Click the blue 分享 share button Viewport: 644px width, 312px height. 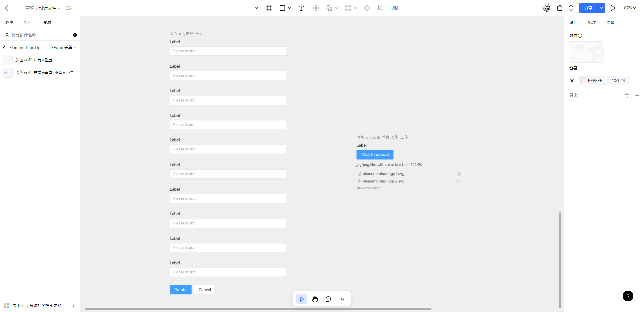click(x=588, y=8)
